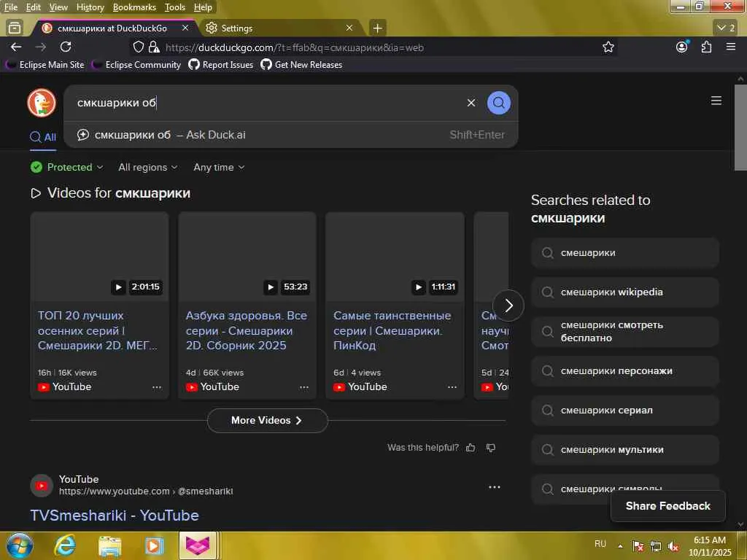Open options for Азбука здоровья video
Screen dimensions: 747x560
(x=304, y=387)
